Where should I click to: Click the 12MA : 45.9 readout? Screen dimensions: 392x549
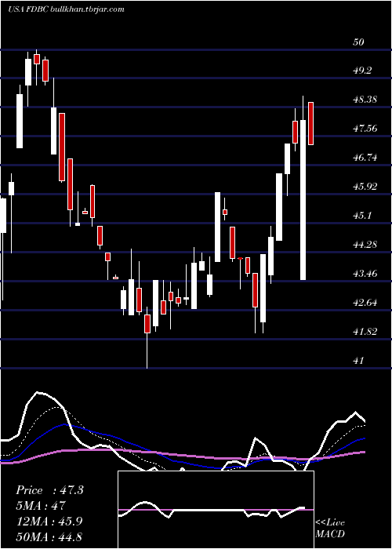point(49,522)
